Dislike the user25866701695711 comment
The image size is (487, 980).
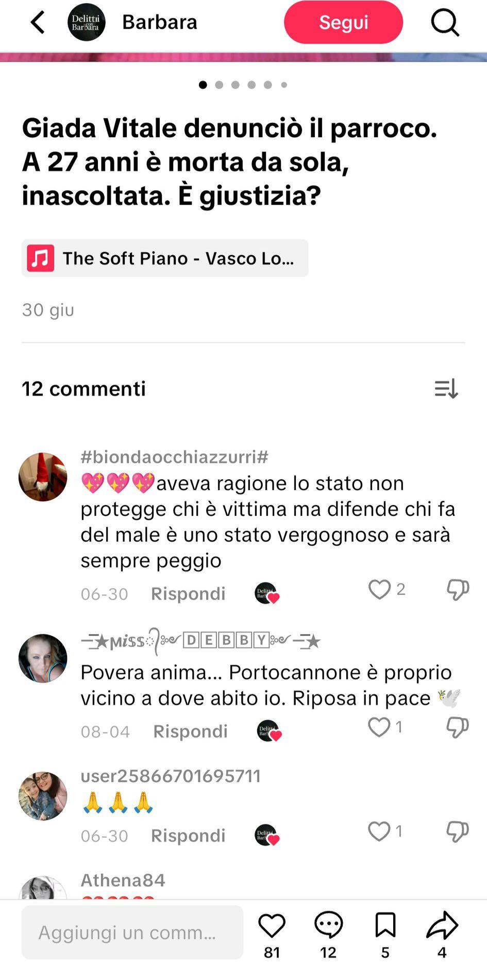point(458,831)
